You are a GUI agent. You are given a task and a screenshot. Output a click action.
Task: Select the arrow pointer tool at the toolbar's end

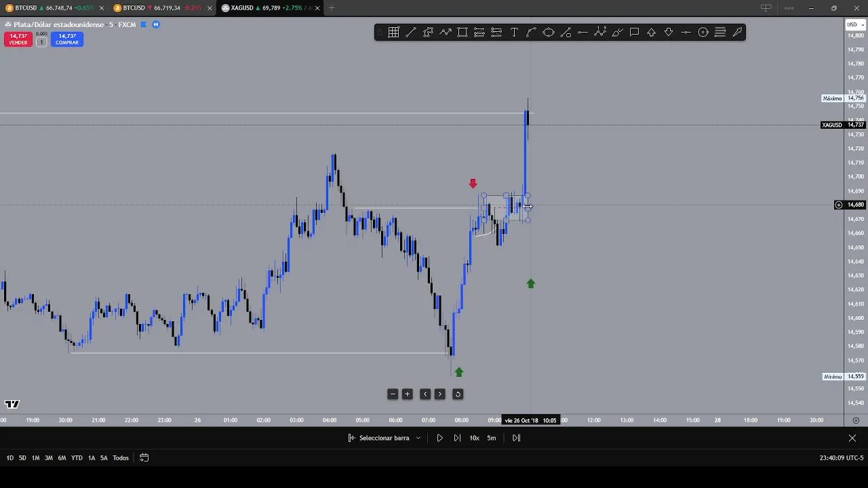(x=737, y=33)
